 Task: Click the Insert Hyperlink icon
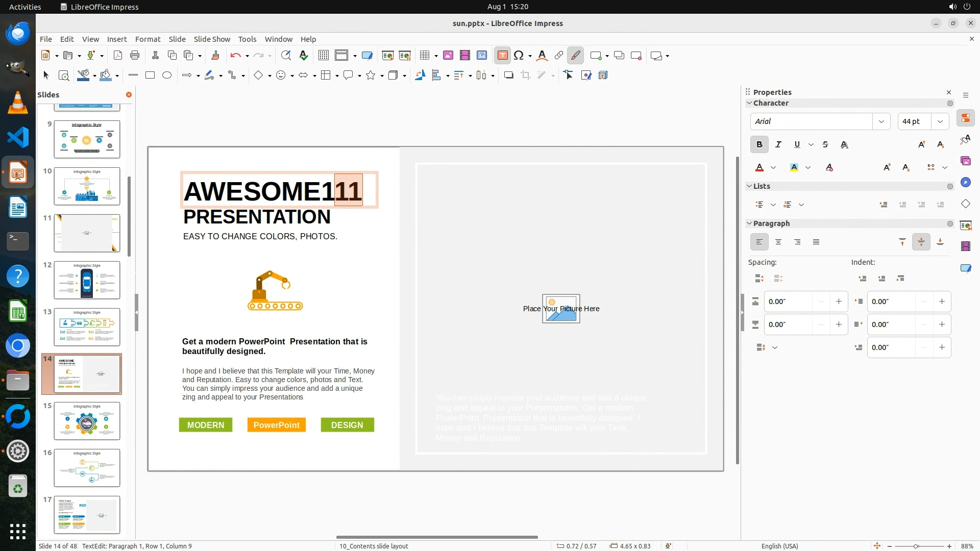[x=559, y=56]
